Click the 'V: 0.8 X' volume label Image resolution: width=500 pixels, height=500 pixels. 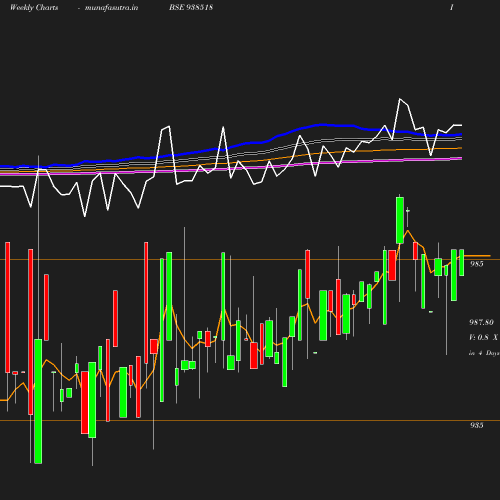(484, 337)
